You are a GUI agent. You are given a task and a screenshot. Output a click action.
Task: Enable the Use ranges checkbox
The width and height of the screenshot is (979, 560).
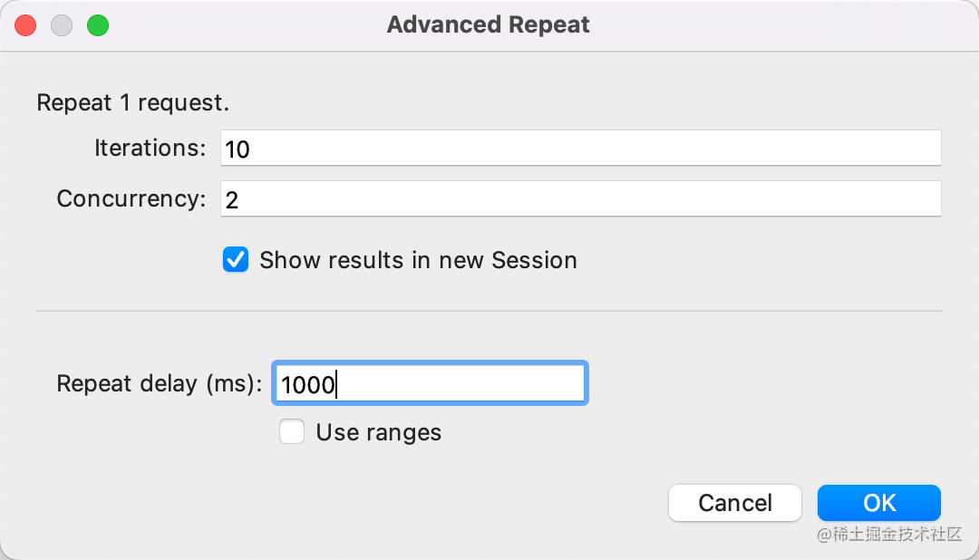pos(292,432)
